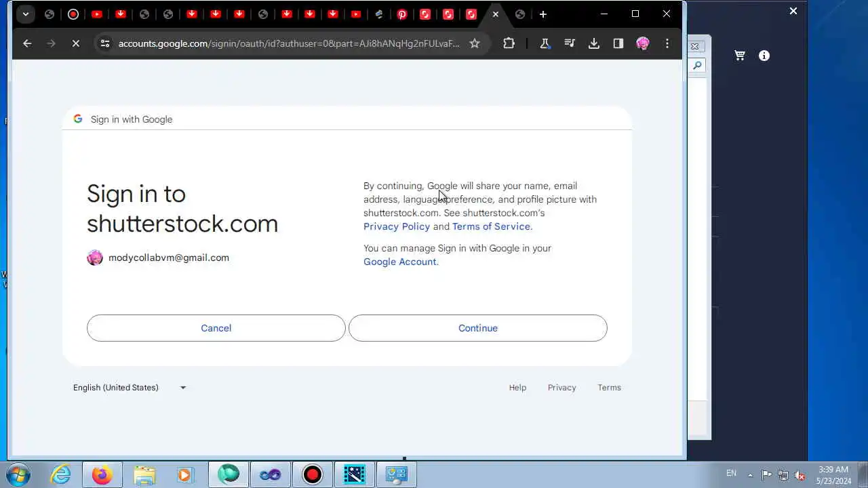The height and width of the screenshot is (488, 868).
Task: Open Chrome Labs flask icon
Action: click(544, 43)
